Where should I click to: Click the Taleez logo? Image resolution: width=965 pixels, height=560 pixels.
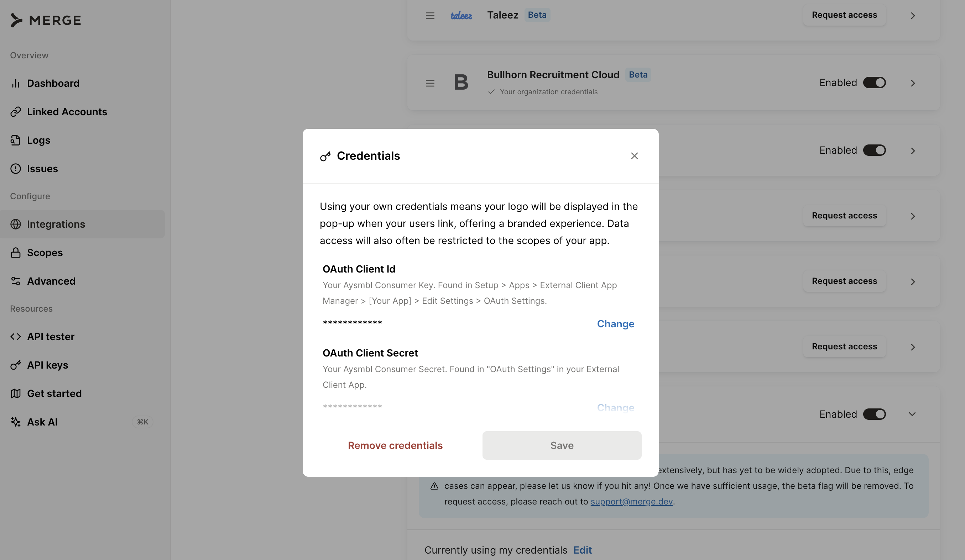coord(461,15)
